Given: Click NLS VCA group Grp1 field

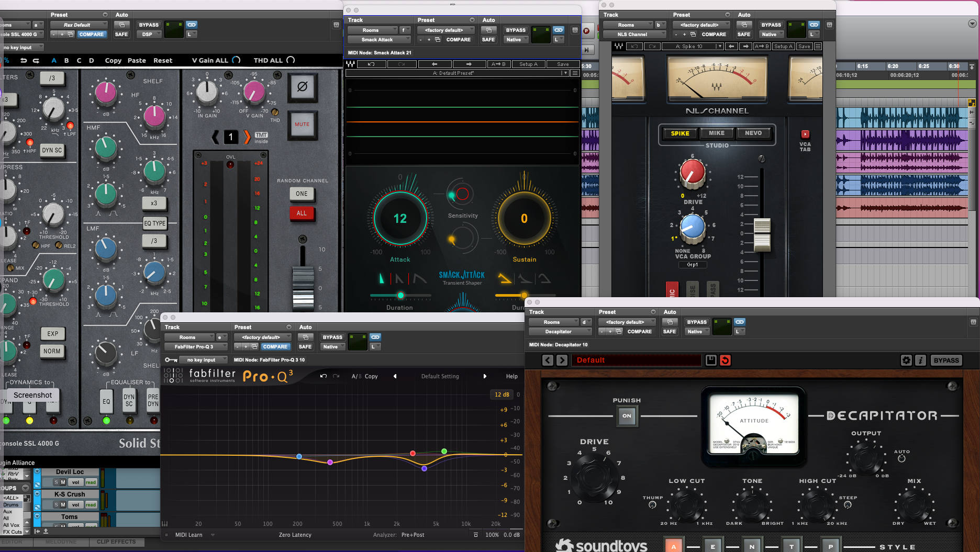Looking at the screenshot, I should (693, 265).
